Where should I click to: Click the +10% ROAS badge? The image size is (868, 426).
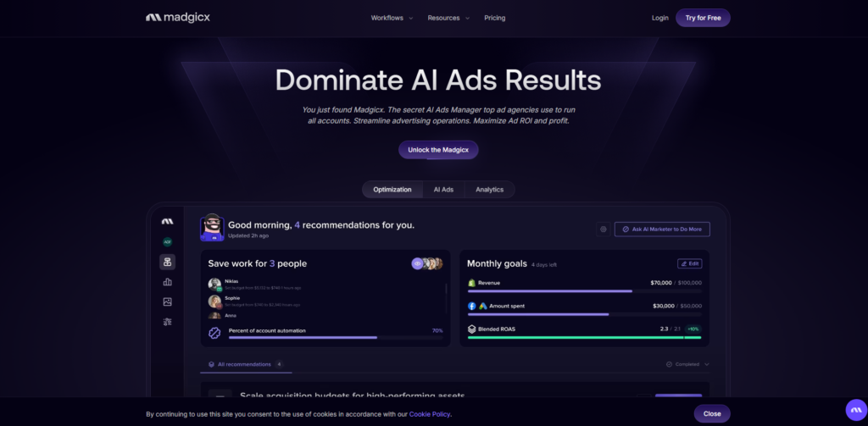[x=693, y=329]
